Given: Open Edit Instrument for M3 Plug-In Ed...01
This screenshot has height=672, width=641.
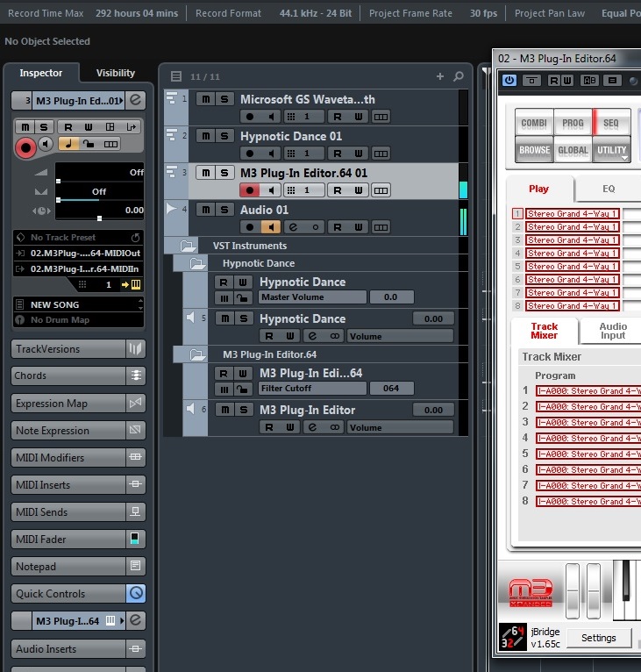Looking at the screenshot, I should click(135, 100).
